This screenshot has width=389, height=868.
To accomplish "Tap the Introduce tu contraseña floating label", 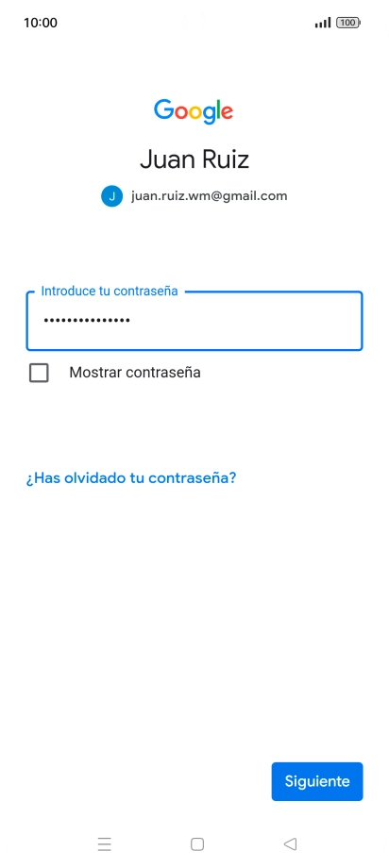I will click(110, 292).
